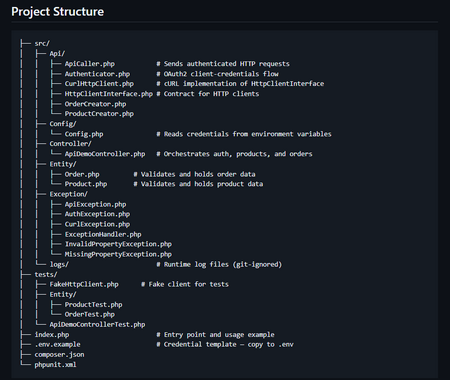Click the 'Config.php' file name

point(84,134)
